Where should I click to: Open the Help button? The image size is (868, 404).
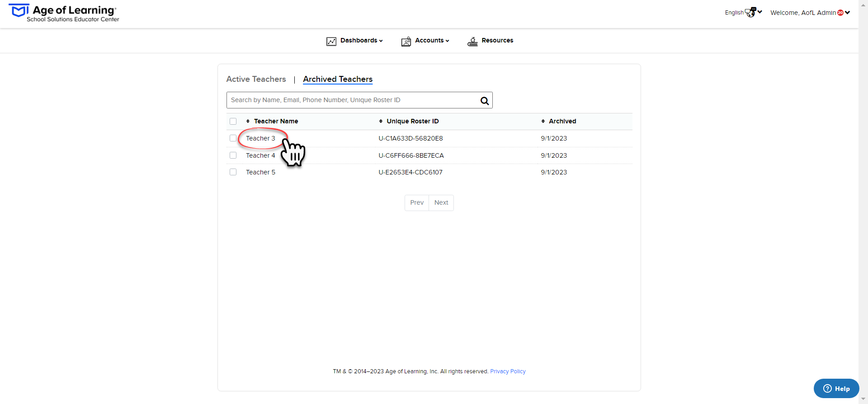pyautogui.click(x=836, y=389)
